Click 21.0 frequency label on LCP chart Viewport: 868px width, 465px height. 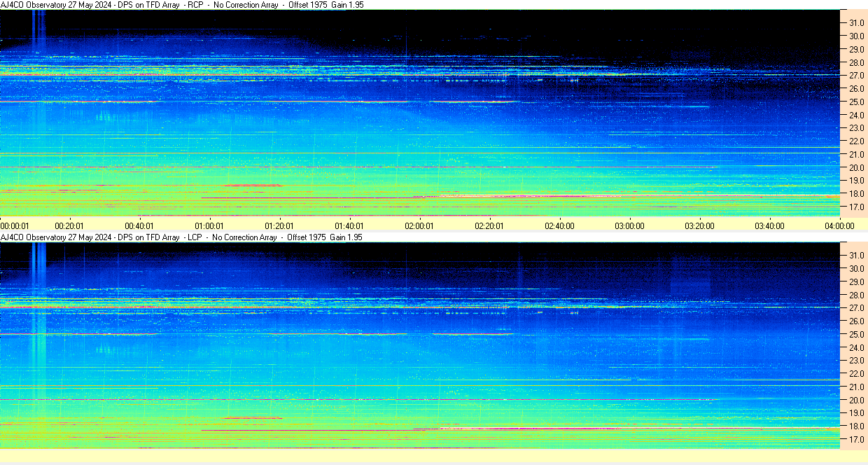(856, 387)
